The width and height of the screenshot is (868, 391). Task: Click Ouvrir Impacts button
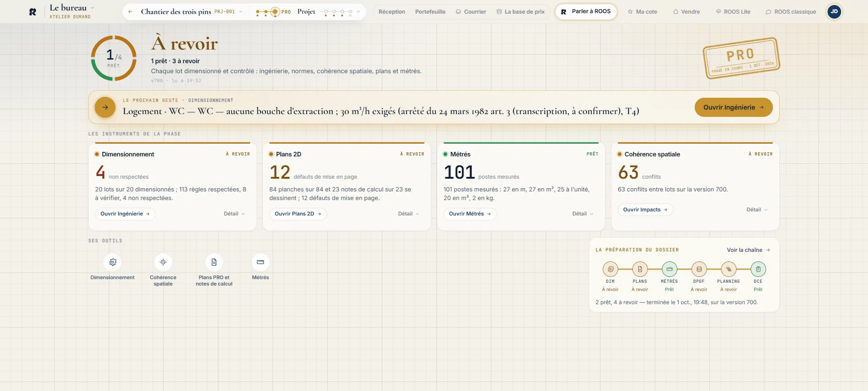pos(645,210)
